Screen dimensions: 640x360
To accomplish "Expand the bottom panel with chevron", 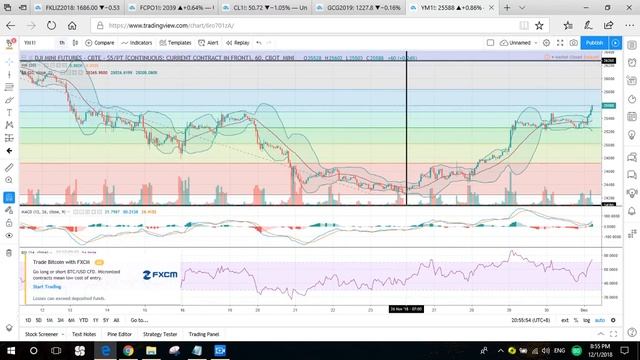I will pos(600,334).
